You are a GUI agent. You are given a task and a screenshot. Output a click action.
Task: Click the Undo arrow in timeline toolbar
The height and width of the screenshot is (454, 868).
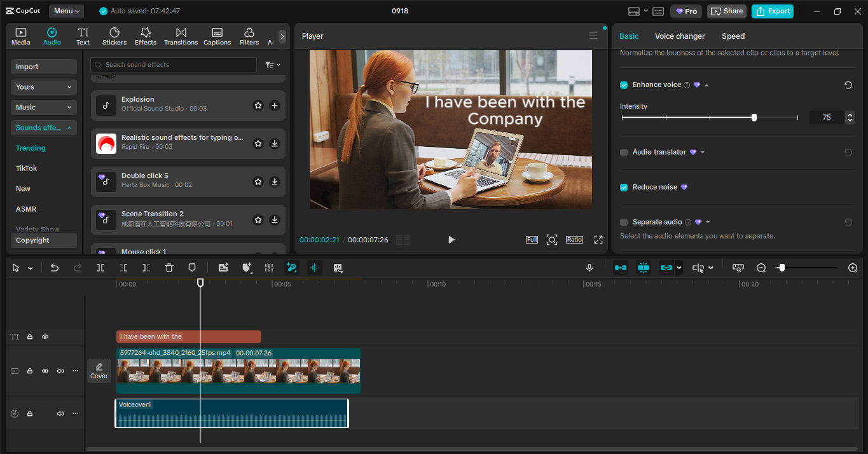pyautogui.click(x=55, y=268)
